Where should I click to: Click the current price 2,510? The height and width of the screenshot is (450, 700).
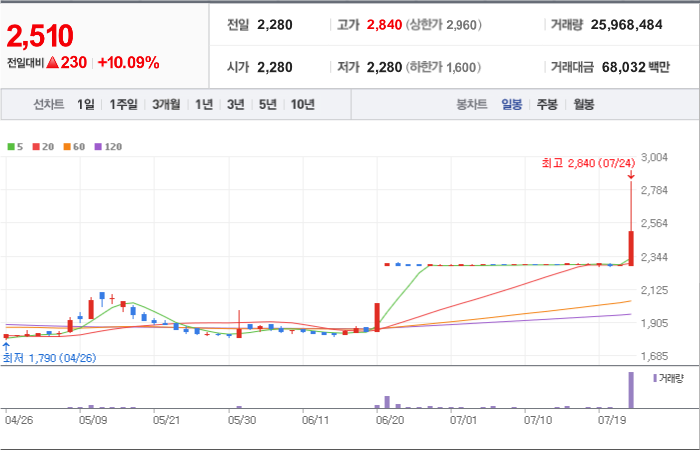pos(40,37)
